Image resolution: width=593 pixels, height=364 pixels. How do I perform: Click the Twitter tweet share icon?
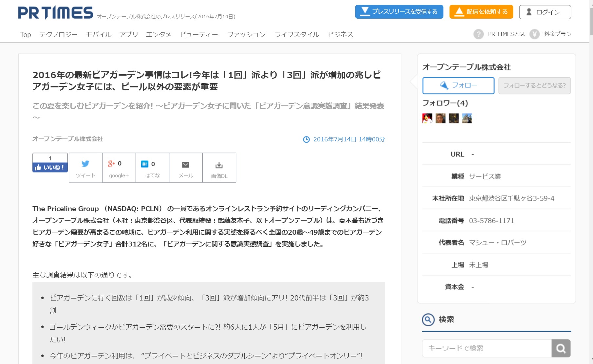[x=85, y=164]
